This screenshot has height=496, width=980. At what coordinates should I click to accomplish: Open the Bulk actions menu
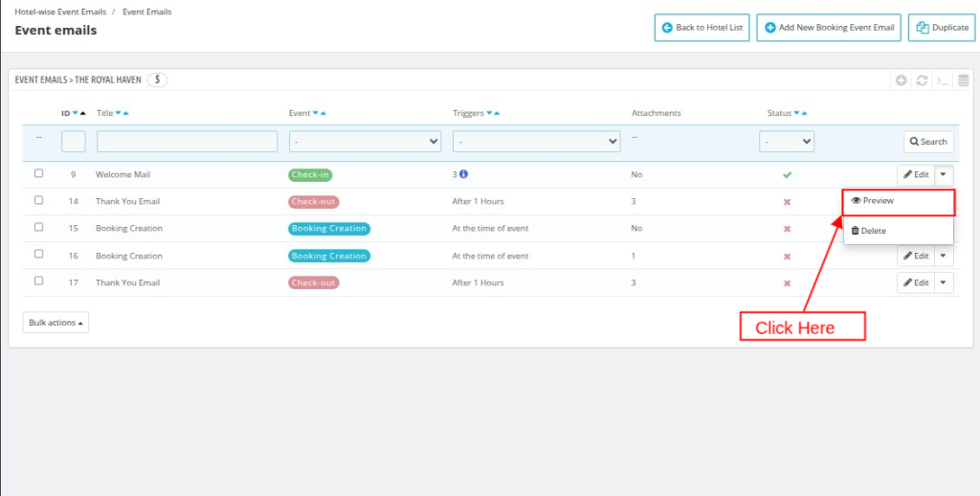click(56, 323)
